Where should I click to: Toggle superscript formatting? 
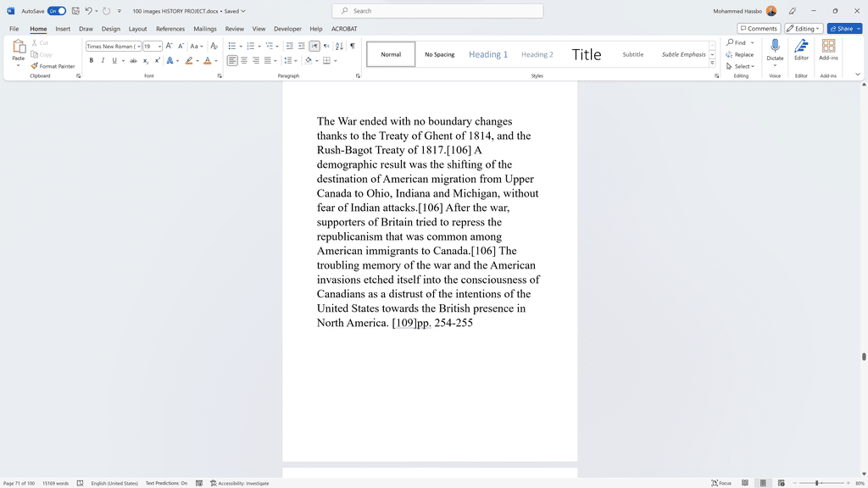click(157, 61)
